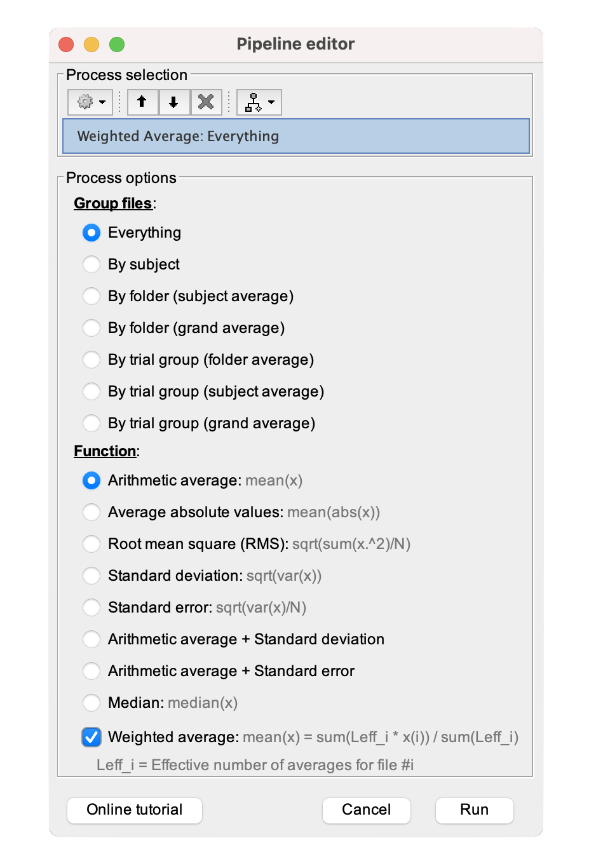The width and height of the screenshot is (596, 868).
Task: Delete selected process with X icon
Action: [206, 102]
